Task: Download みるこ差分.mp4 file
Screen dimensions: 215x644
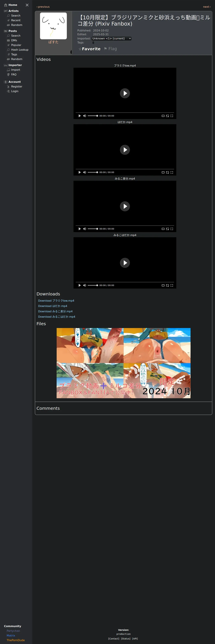Action: [55, 311]
